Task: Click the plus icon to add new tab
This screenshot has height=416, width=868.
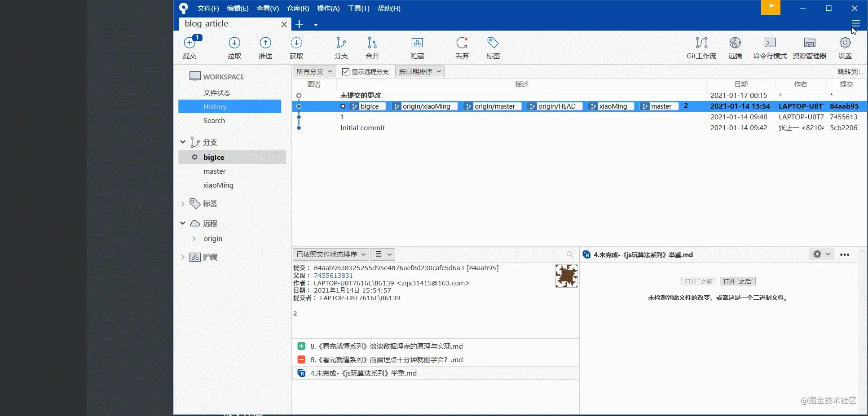Action: pyautogui.click(x=300, y=24)
